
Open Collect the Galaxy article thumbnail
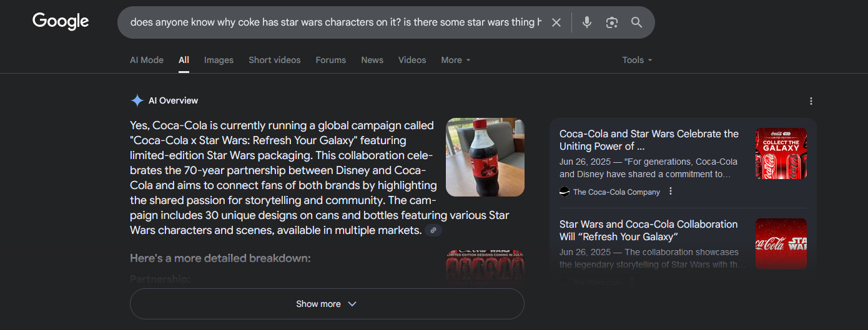pyautogui.click(x=781, y=153)
